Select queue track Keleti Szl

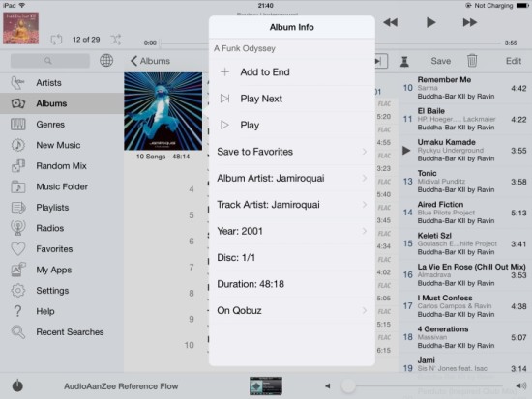(465, 244)
